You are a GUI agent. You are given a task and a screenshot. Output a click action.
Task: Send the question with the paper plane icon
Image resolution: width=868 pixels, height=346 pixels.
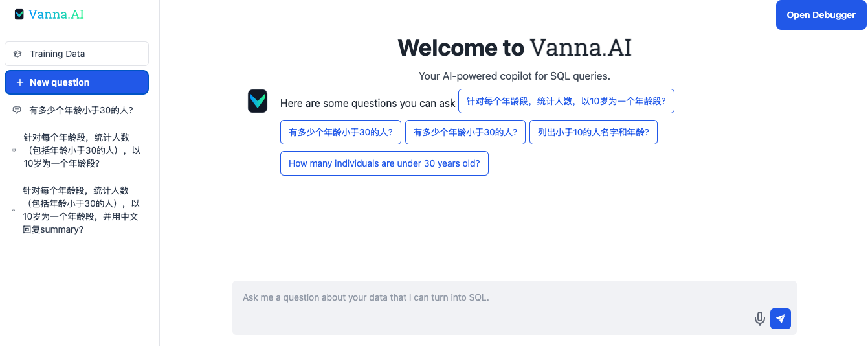(x=781, y=319)
